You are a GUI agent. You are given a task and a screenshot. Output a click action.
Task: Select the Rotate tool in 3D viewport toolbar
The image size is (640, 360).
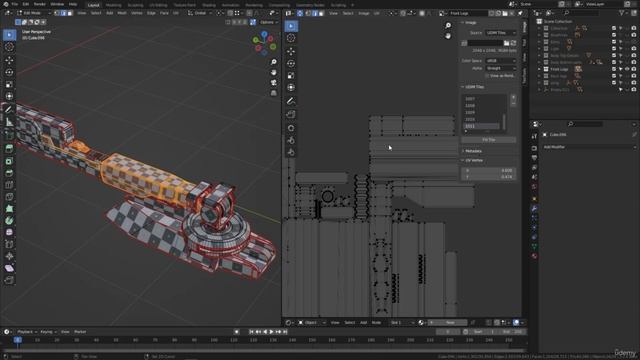(x=9, y=72)
